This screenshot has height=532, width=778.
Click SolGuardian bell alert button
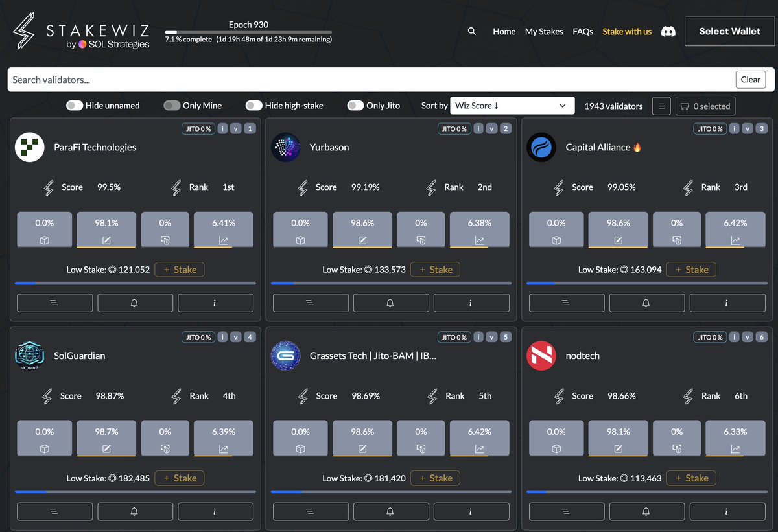(135, 512)
